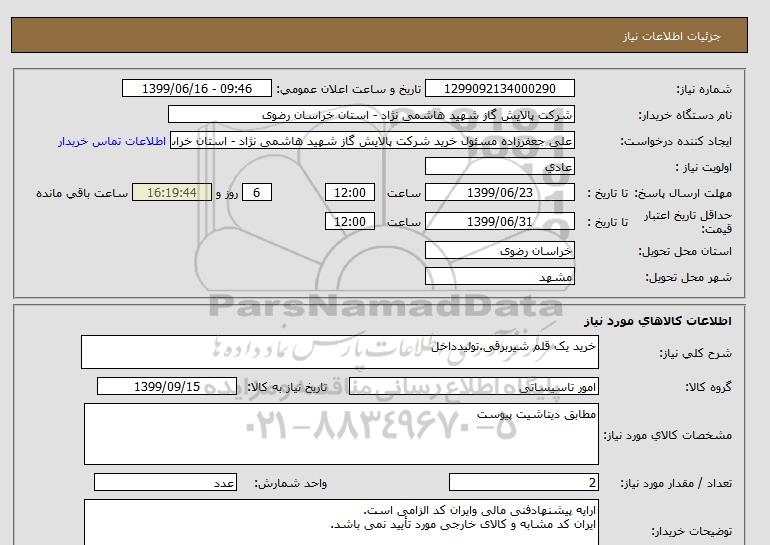Image resolution: width=770 pixels, height=545 pixels.
Task: Click the label تاریخ و ساعت اعلان عمومی
Action: click(x=349, y=89)
